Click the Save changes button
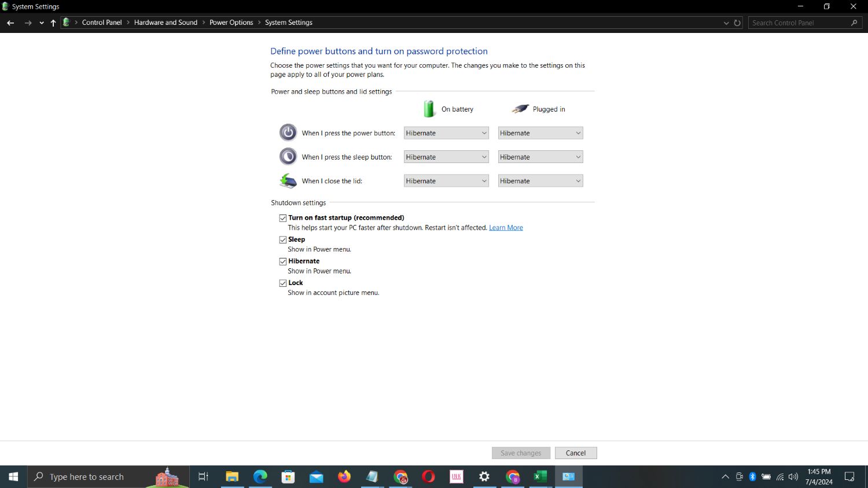 (x=521, y=453)
